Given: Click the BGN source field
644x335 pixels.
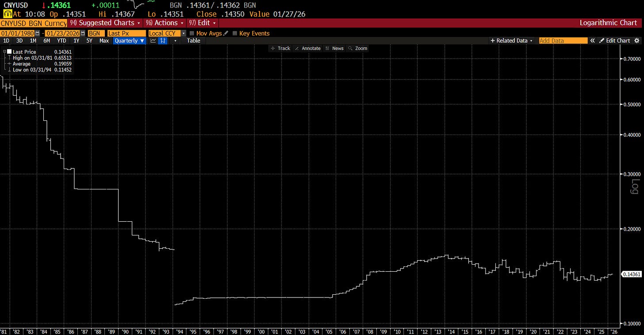Looking at the screenshot, I should point(96,33).
